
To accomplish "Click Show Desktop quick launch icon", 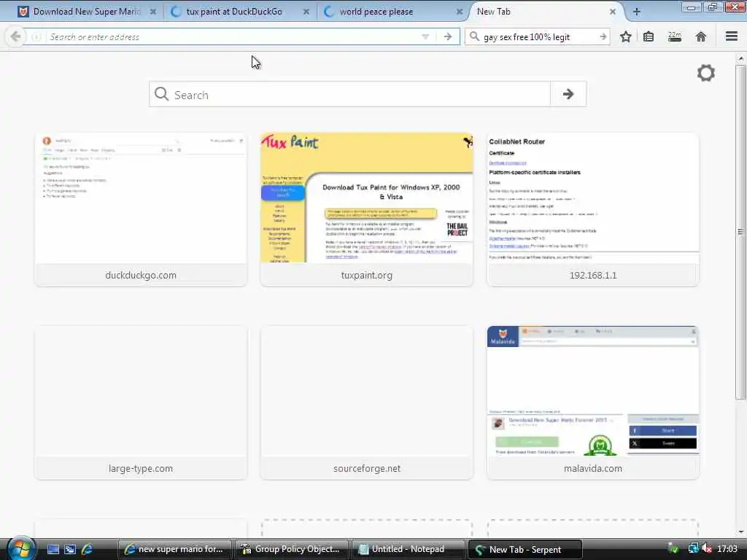I will (53, 550).
